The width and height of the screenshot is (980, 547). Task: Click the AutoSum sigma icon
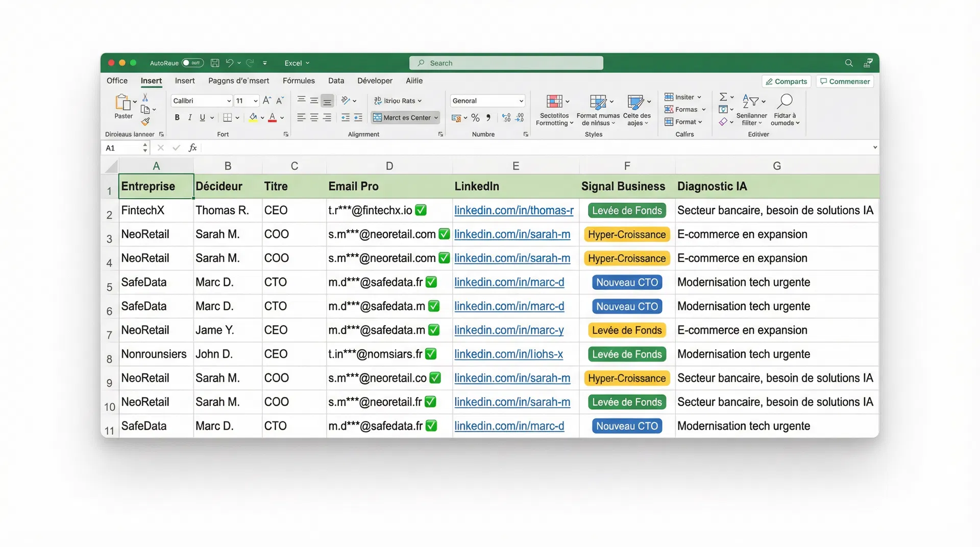[x=723, y=97]
